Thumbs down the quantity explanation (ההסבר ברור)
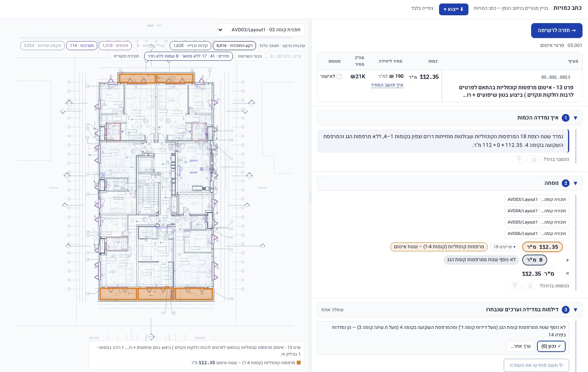588x372 pixels. coord(518,159)
